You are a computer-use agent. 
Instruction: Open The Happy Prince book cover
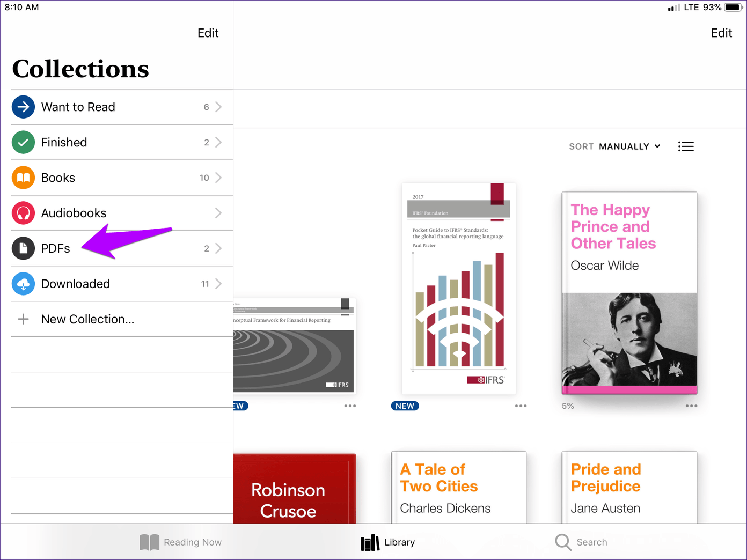pyautogui.click(x=629, y=293)
